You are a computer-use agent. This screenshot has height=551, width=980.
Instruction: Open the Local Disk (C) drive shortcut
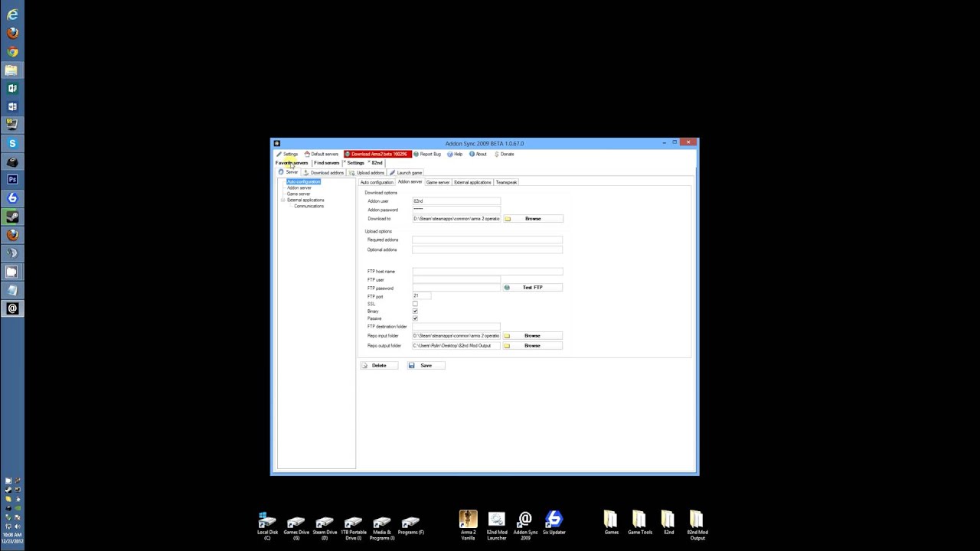pyautogui.click(x=267, y=527)
